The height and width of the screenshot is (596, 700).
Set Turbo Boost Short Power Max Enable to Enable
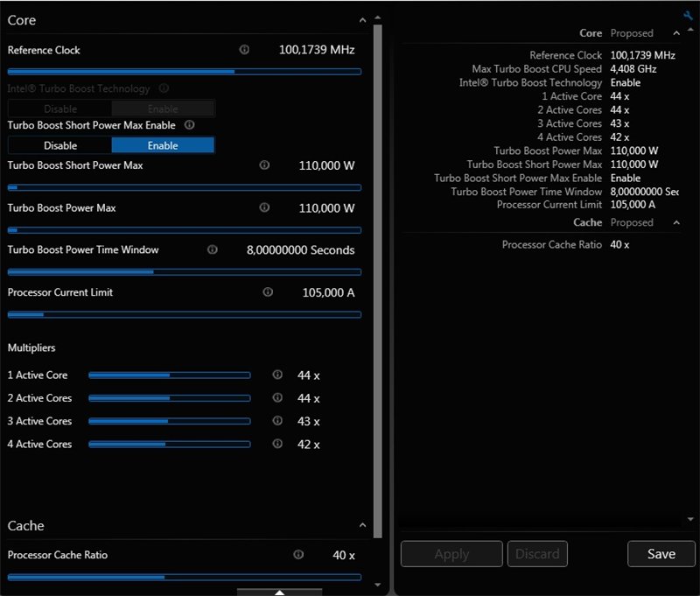pyautogui.click(x=163, y=145)
